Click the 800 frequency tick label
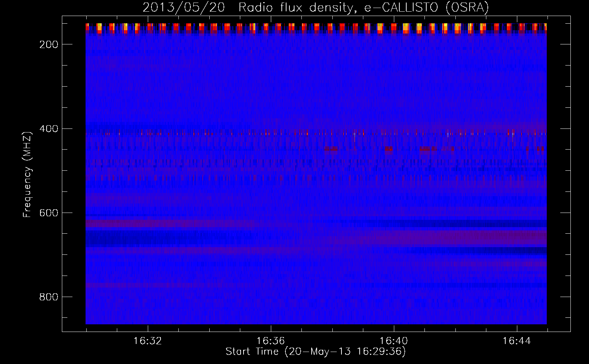The image size is (589, 364). point(49,297)
